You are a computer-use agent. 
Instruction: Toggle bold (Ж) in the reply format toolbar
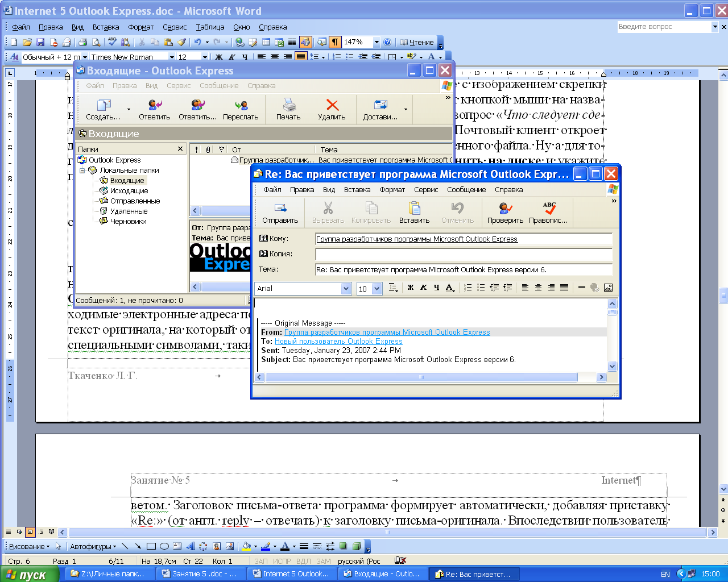pos(410,288)
